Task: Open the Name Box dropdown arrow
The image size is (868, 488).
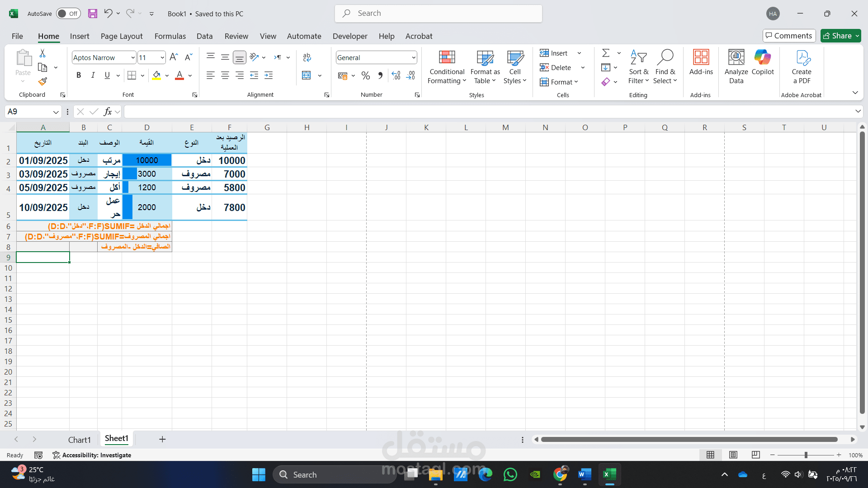Action: [x=56, y=112]
